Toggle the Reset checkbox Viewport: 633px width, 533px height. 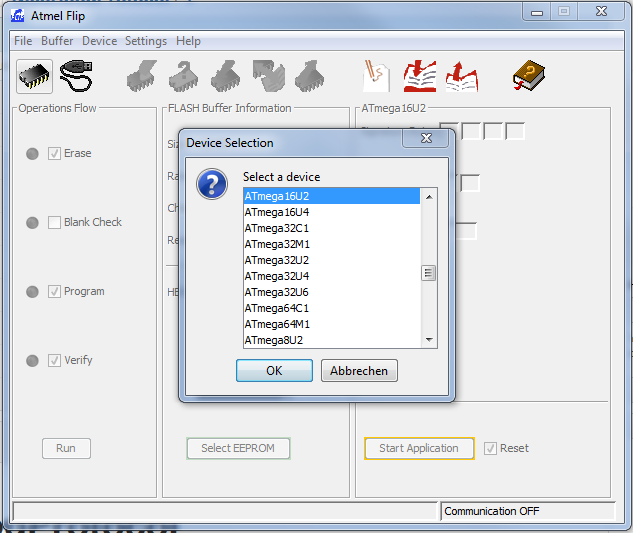coord(490,448)
